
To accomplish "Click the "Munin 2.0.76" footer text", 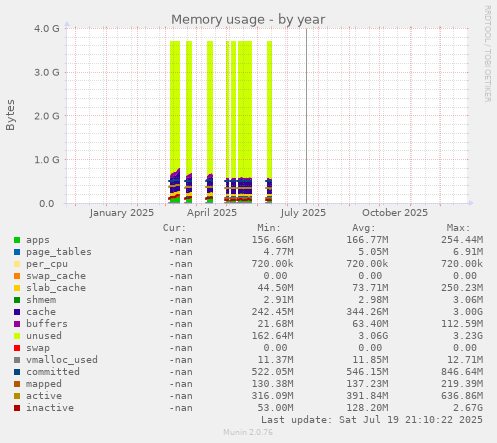I will (x=248, y=432).
